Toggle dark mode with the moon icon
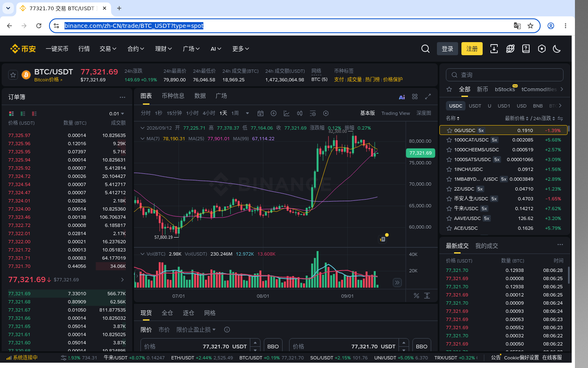The width and height of the screenshot is (588, 368). tap(557, 49)
